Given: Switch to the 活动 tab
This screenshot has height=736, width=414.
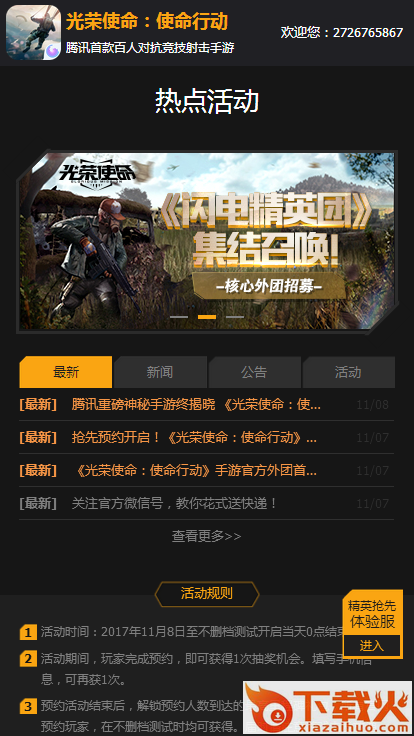Looking at the screenshot, I should 348,372.
